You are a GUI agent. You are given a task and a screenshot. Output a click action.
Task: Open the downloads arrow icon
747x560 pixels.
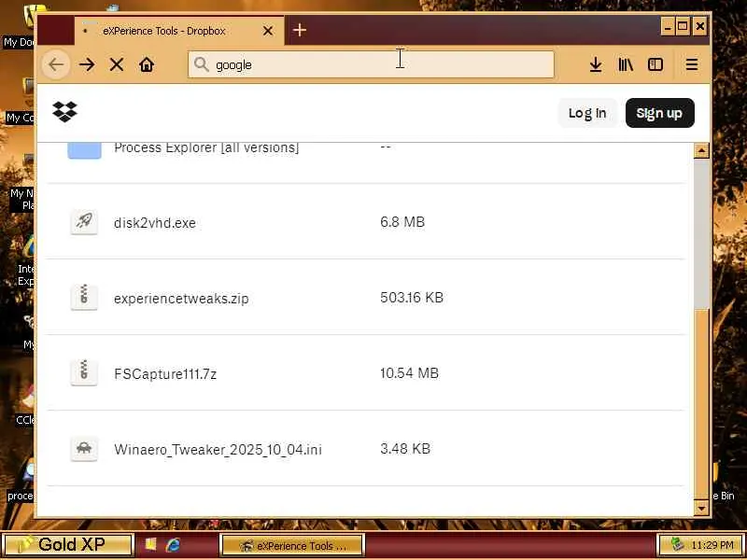(596, 64)
